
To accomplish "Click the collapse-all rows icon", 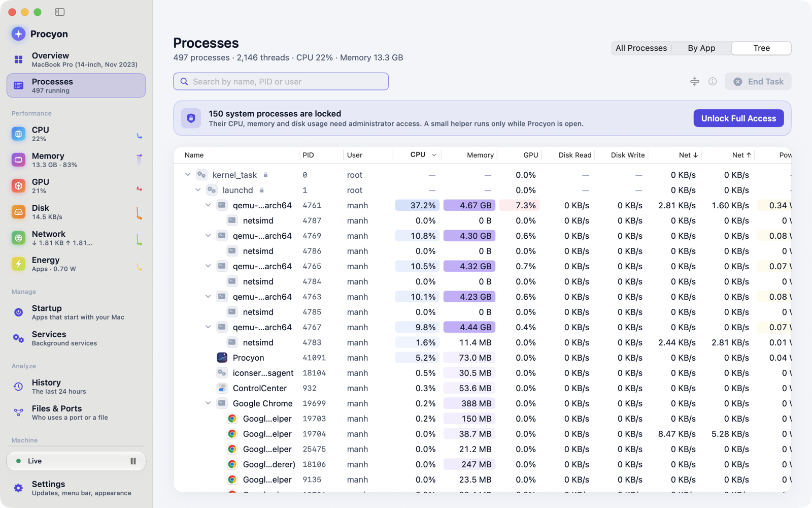I will pos(695,81).
